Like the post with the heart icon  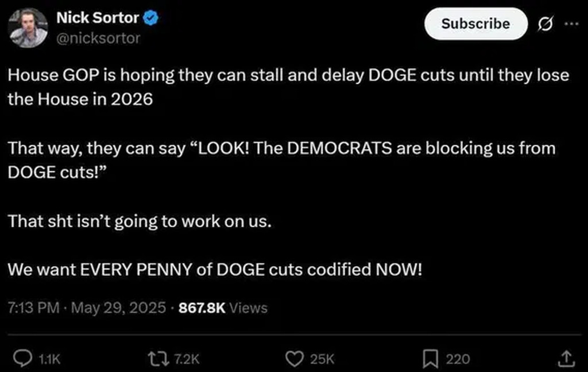294,359
